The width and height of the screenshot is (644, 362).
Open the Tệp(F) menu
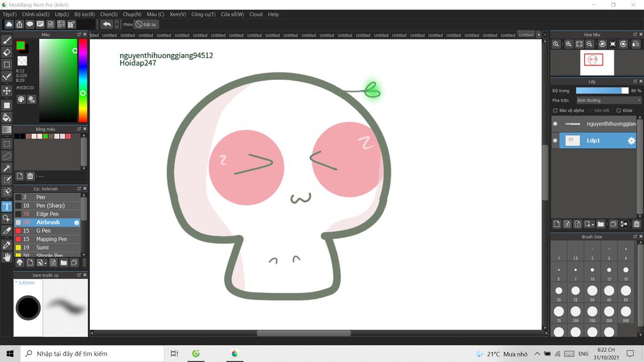pos(9,14)
